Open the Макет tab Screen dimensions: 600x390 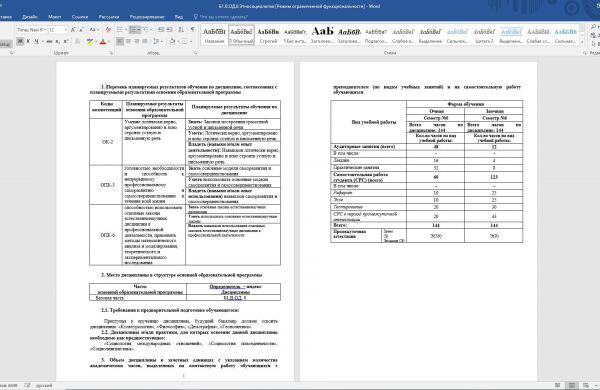[55, 17]
